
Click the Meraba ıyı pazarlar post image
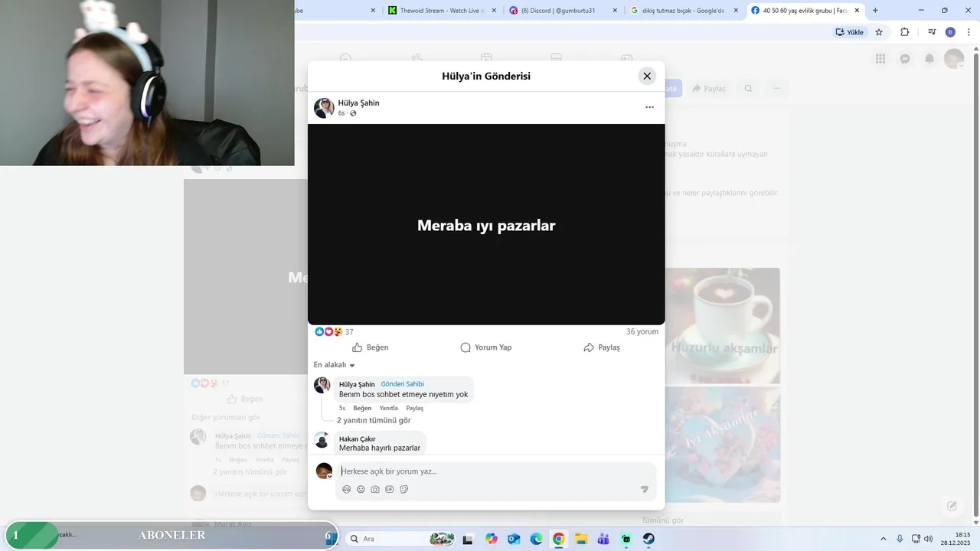coord(486,224)
